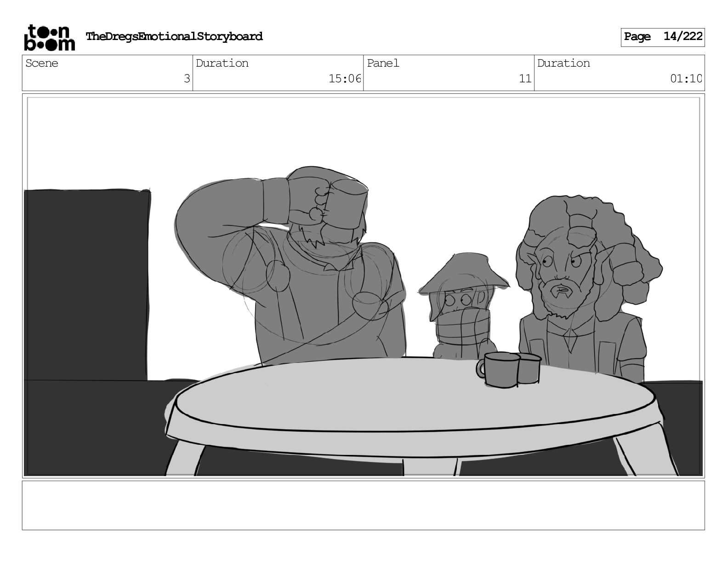Click the storyboard panel drawing thumbnail
Viewport: 728px width, 563px height.
pos(364,286)
